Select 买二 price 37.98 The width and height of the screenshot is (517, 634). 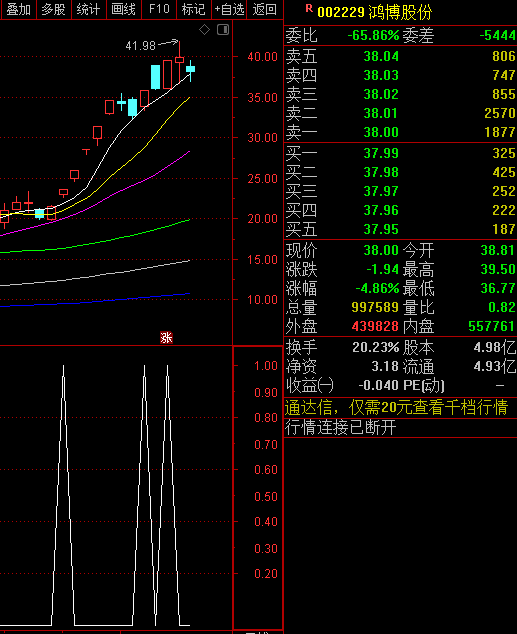381,172
